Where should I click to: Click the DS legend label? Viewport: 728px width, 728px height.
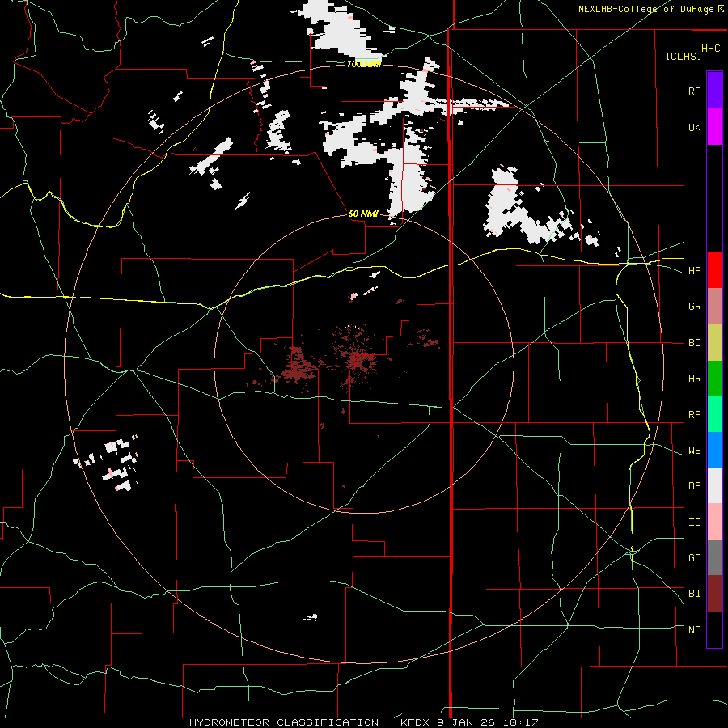tap(694, 486)
